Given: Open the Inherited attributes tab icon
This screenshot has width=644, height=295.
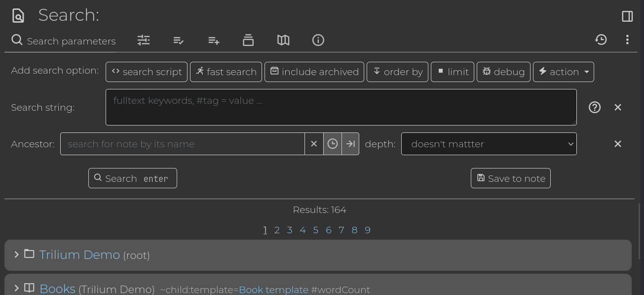Looking at the screenshot, I should 214,40.
